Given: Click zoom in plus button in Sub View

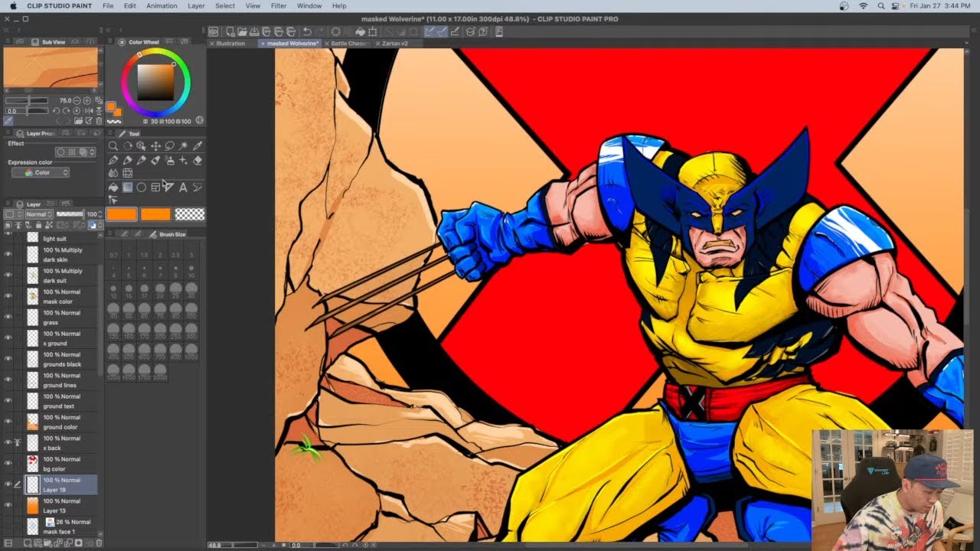Looking at the screenshot, I should coord(87,100).
